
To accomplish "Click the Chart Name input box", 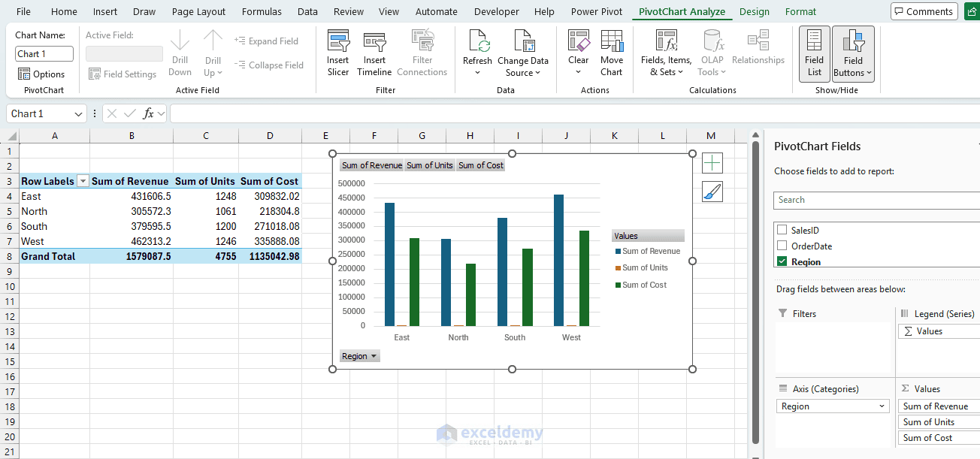I will pyautogui.click(x=44, y=53).
